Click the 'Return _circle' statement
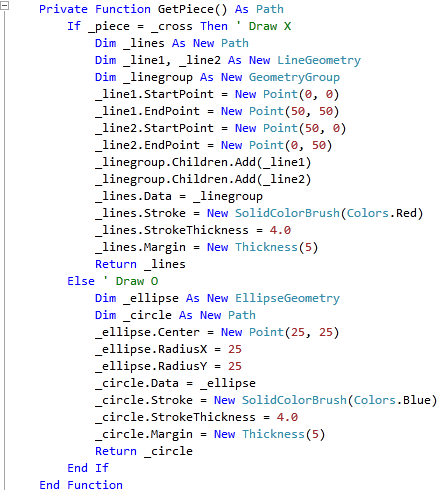 pyautogui.click(x=144, y=451)
